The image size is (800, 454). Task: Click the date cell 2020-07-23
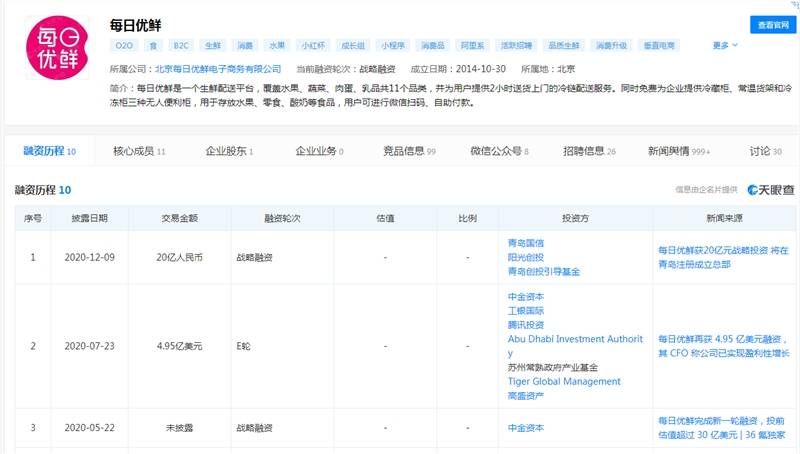(90, 346)
